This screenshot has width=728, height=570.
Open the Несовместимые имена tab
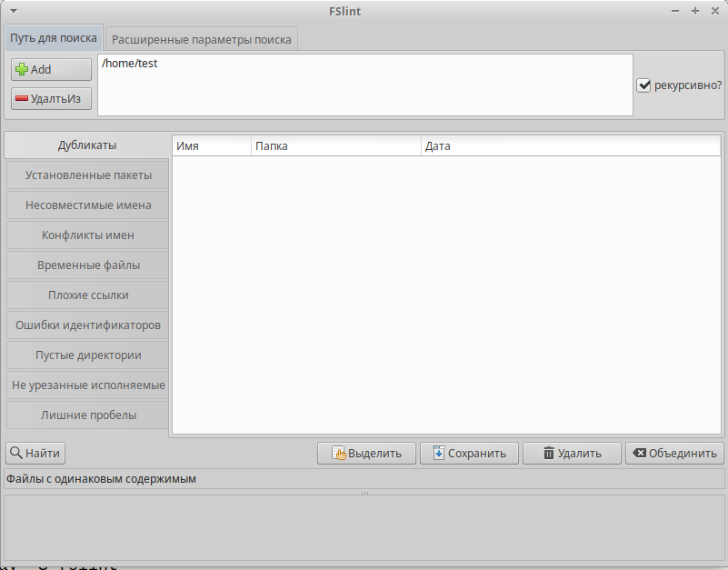88,205
